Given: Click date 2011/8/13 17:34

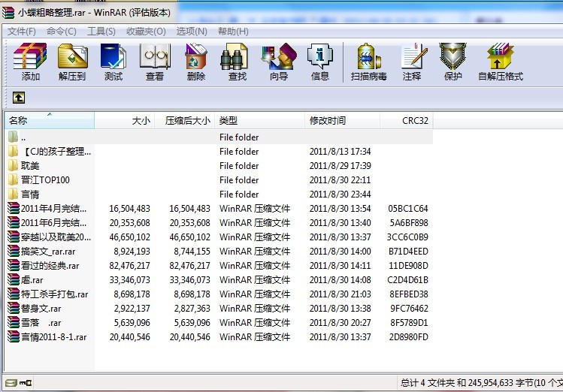Looking at the screenshot, I should pyautogui.click(x=340, y=152).
